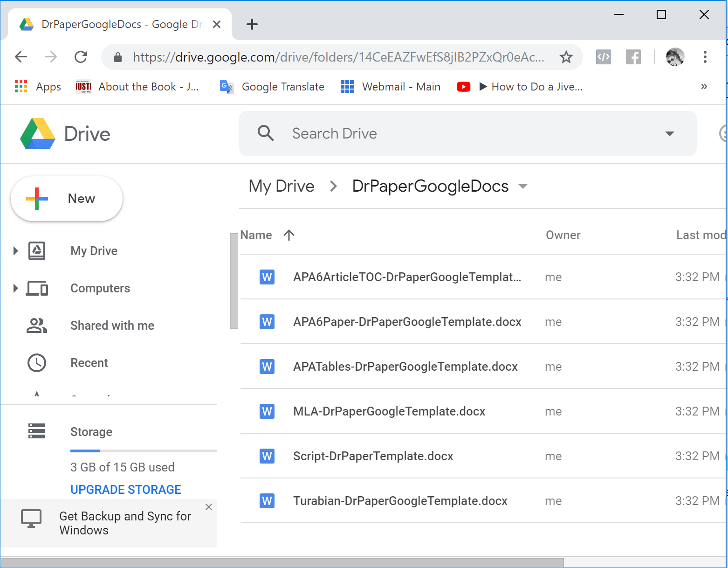This screenshot has height=568, width=728.
Task: Click the New button
Action: tap(67, 199)
